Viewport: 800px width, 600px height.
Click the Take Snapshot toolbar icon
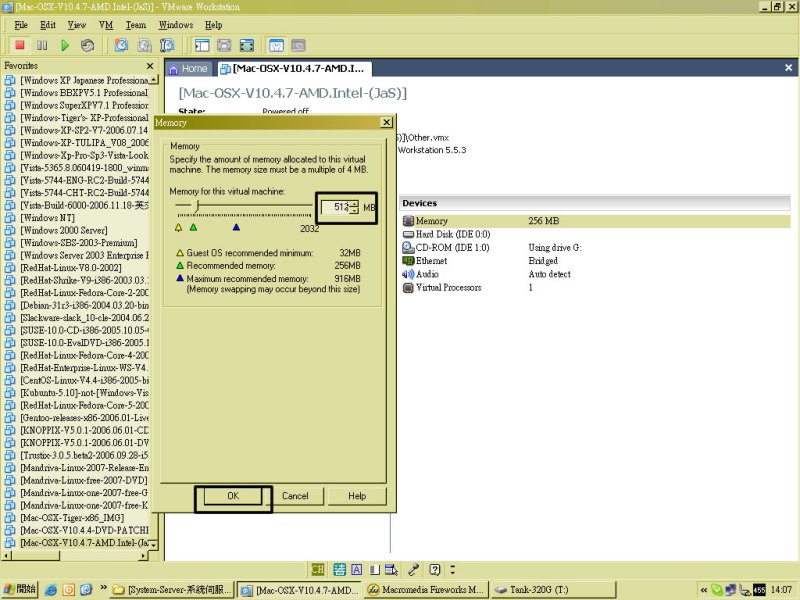tap(121, 45)
